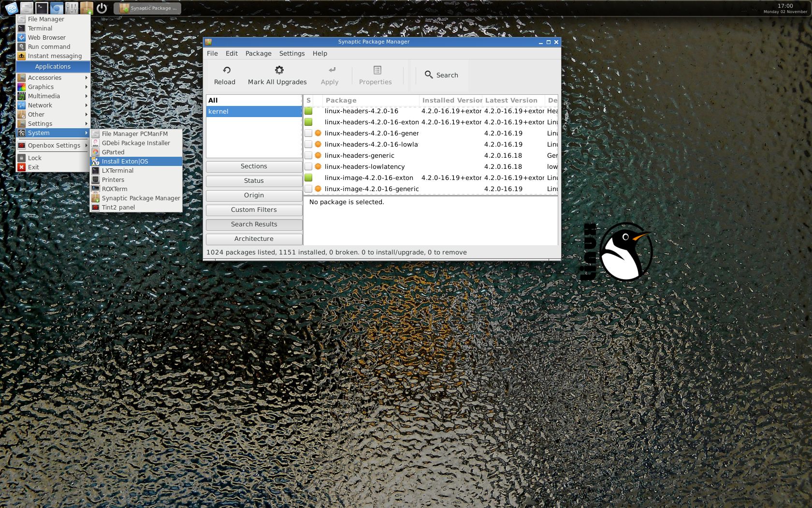The width and height of the screenshot is (812, 508).
Task: Click the package installer panel icon
Action: (87, 8)
